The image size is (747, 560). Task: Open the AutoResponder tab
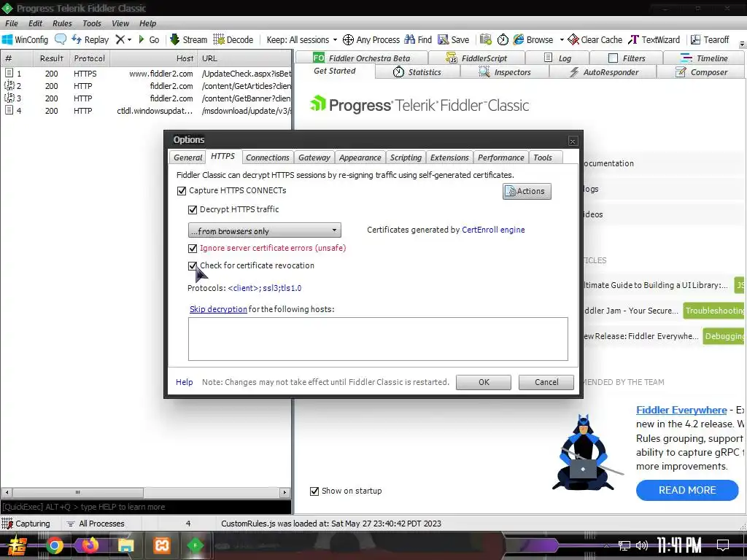[603, 72]
